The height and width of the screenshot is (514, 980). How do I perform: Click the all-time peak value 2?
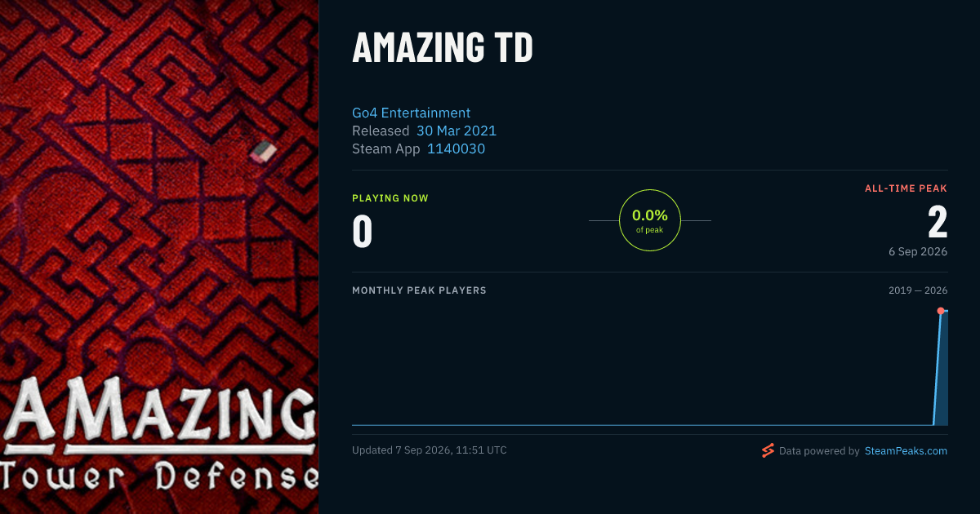tap(938, 222)
